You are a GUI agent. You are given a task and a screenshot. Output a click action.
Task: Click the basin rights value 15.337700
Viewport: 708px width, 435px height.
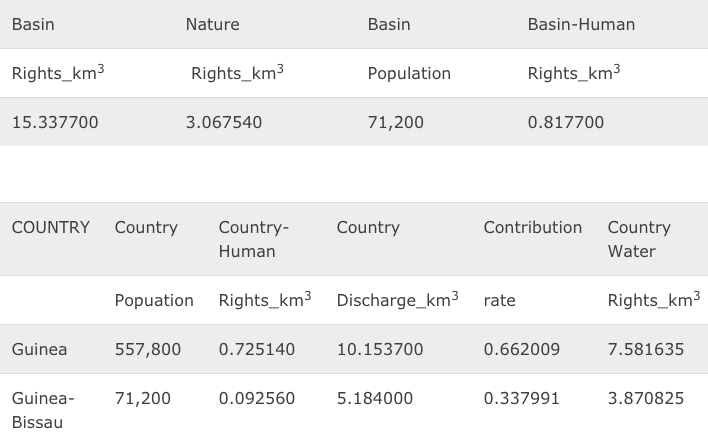coord(55,122)
